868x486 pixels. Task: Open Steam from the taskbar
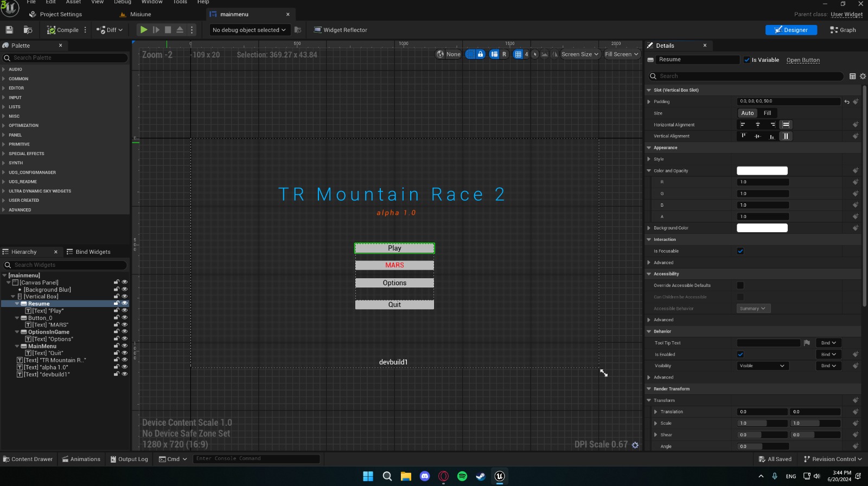[481, 476]
